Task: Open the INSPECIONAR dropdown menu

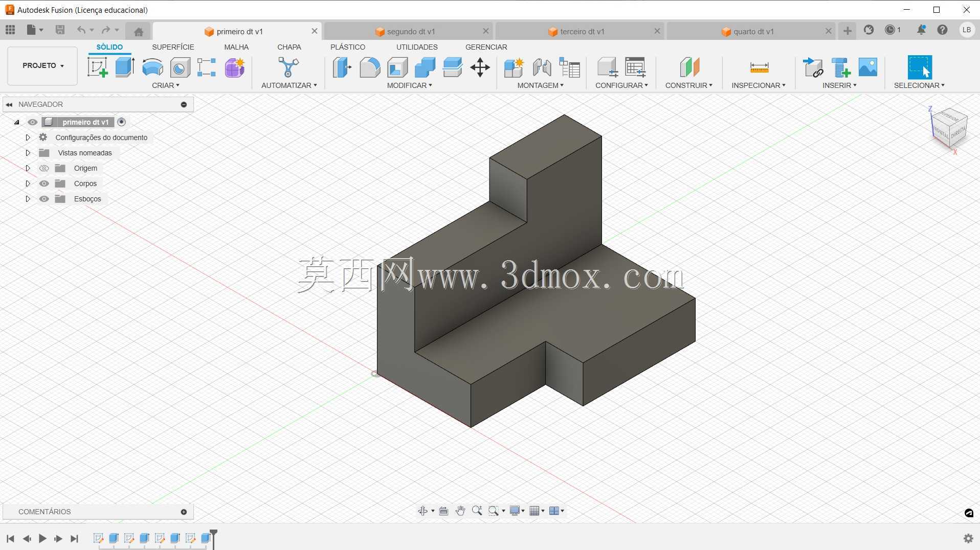Action: click(759, 85)
